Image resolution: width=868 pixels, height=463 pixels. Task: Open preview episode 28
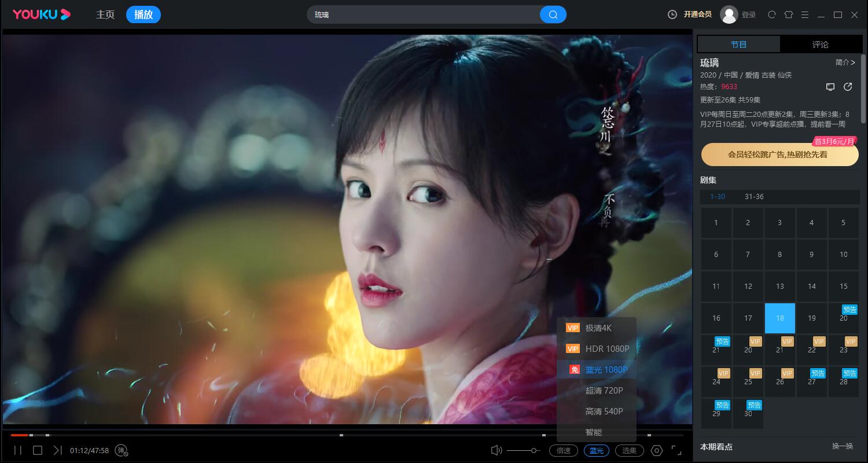click(x=843, y=382)
